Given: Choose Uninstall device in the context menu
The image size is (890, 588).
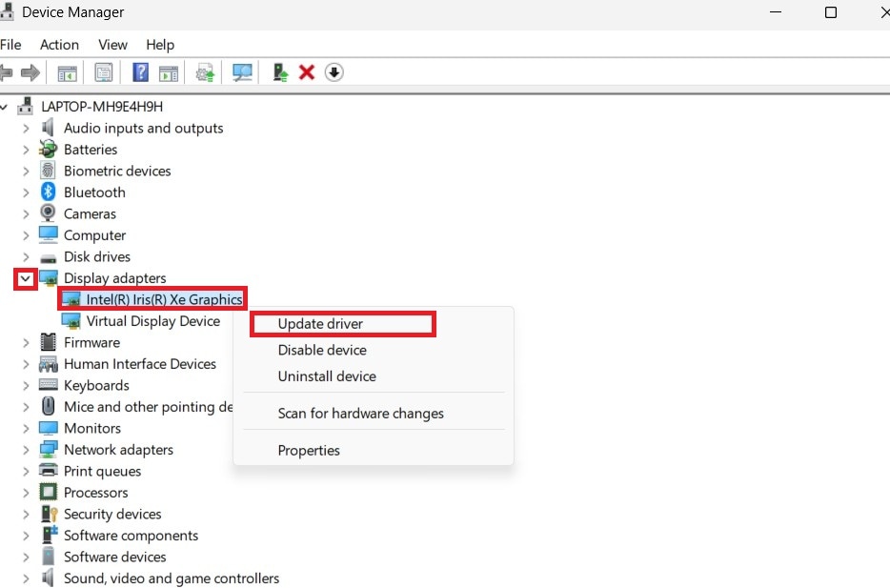Looking at the screenshot, I should [327, 376].
